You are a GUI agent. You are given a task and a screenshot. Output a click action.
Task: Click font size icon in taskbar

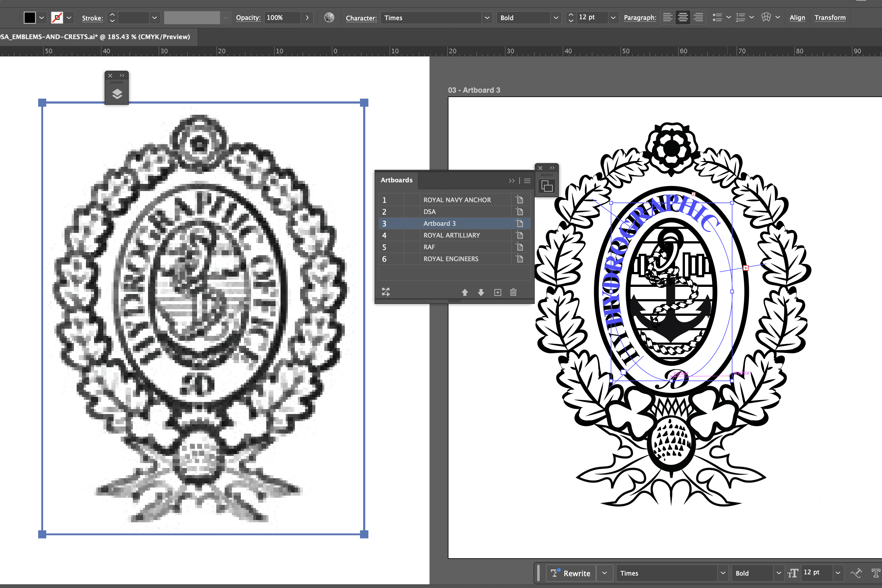pyautogui.click(x=793, y=573)
